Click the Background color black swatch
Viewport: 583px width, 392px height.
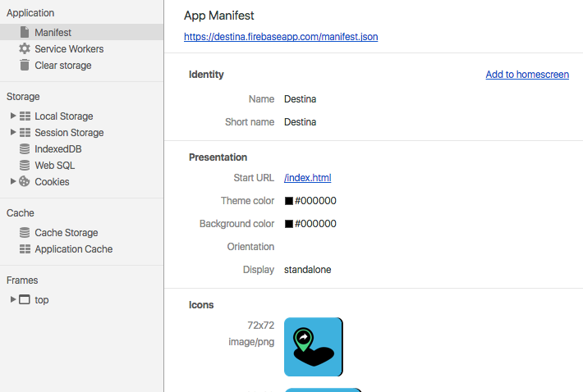(x=289, y=224)
